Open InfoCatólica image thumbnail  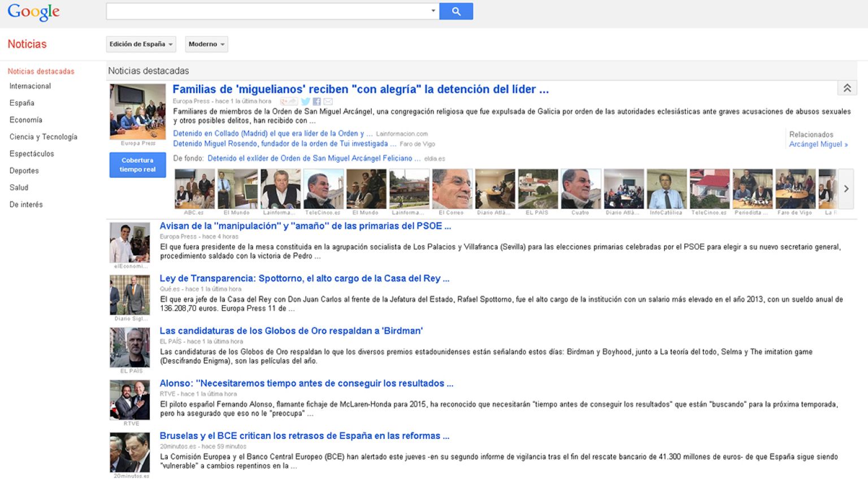(x=667, y=189)
